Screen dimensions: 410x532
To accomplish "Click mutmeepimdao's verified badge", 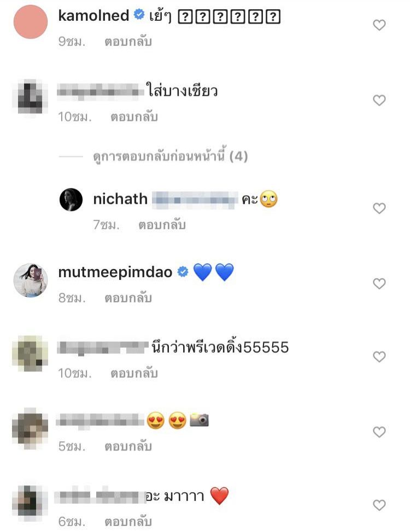I will 183,272.
